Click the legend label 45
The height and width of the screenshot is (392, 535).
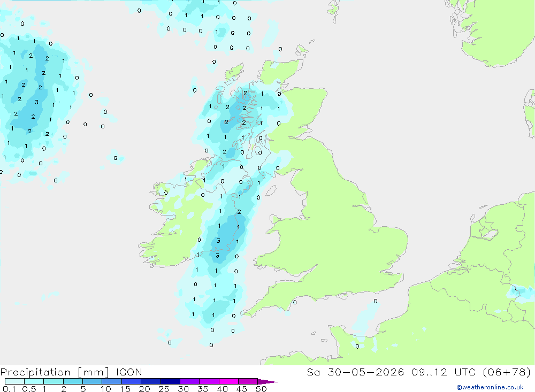point(242,389)
